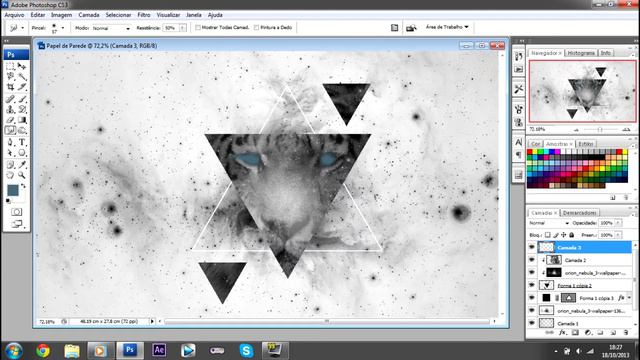This screenshot has height=360, width=640.
Task: Add layer mask at Layers panel bottom
Action: click(x=575, y=333)
